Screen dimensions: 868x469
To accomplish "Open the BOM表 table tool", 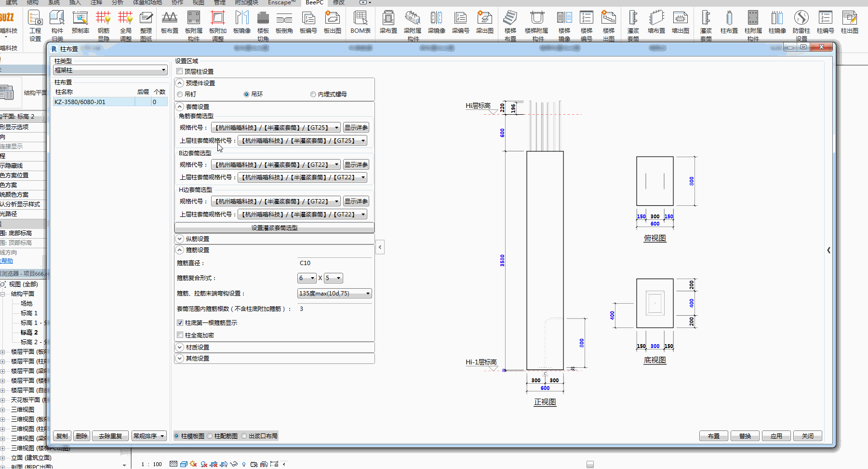I will click(x=360, y=22).
